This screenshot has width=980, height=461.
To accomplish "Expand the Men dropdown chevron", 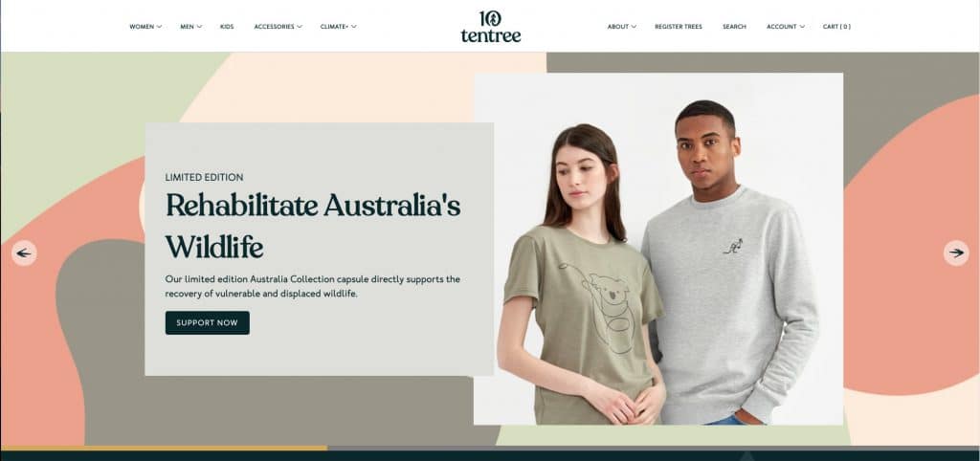I will (199, 27).
